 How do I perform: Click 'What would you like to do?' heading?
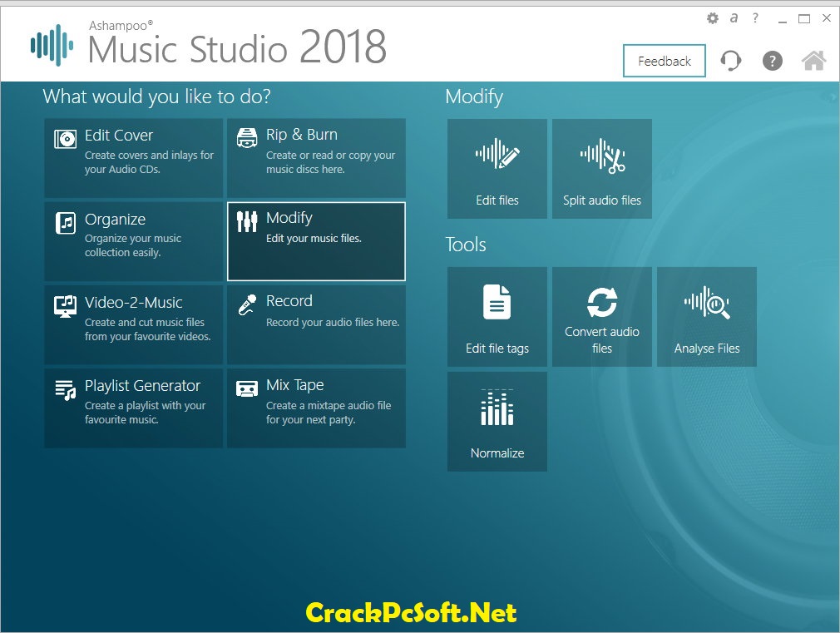[156, 96]
